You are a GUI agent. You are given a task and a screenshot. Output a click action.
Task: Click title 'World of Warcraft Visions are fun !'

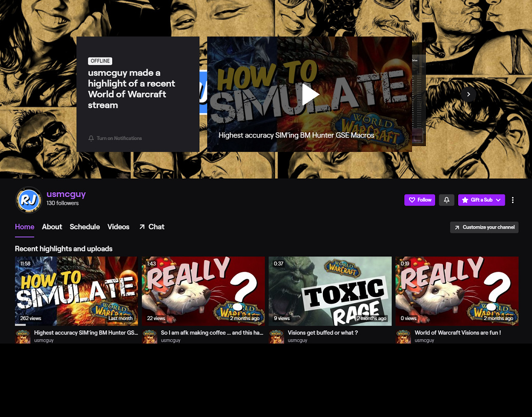(x=458, y=333)
